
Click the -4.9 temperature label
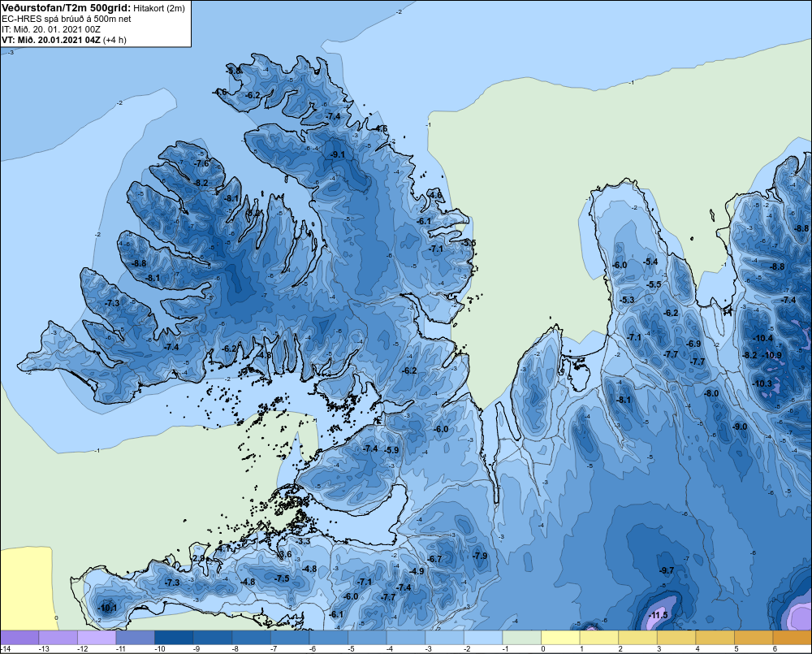[417, 571]
